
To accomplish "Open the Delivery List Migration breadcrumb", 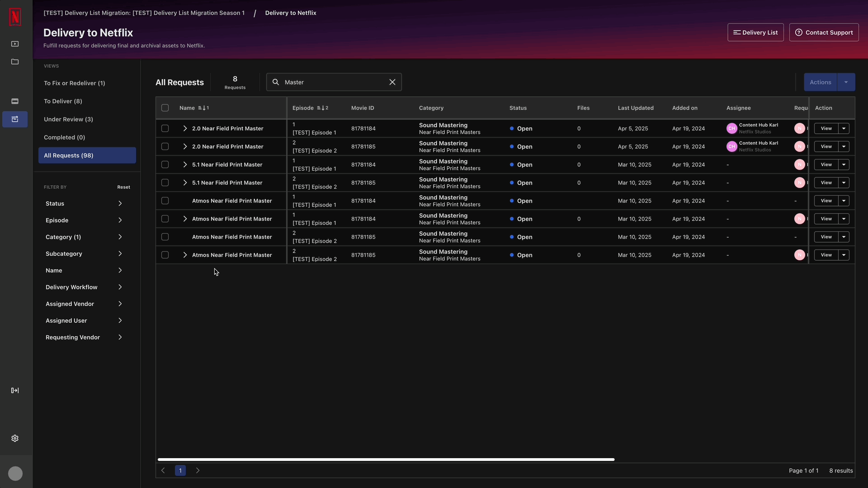I will 144,13.
